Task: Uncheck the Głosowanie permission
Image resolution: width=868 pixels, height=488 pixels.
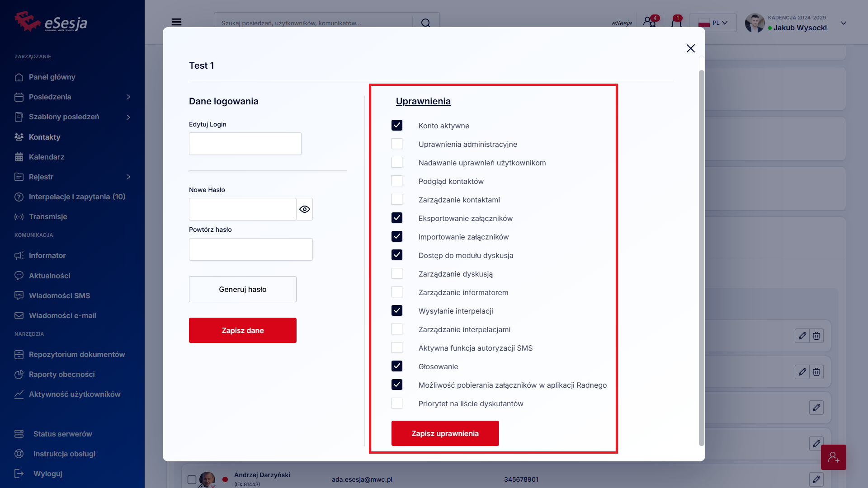Action: click(x=397, y=366)
